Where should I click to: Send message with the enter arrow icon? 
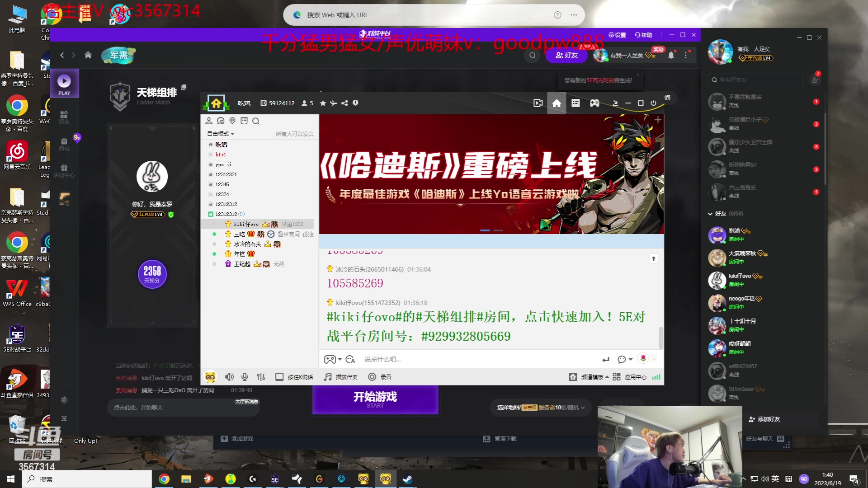pos(605,359)
